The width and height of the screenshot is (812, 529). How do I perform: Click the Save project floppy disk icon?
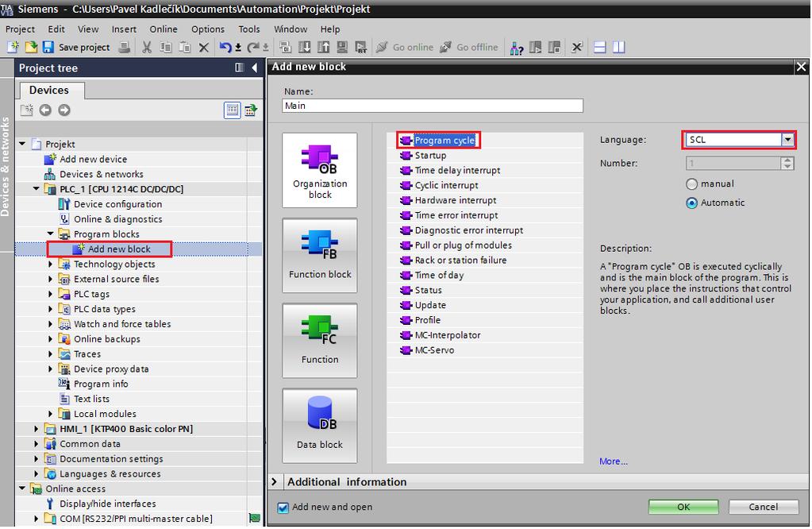(x=48, y=47)
